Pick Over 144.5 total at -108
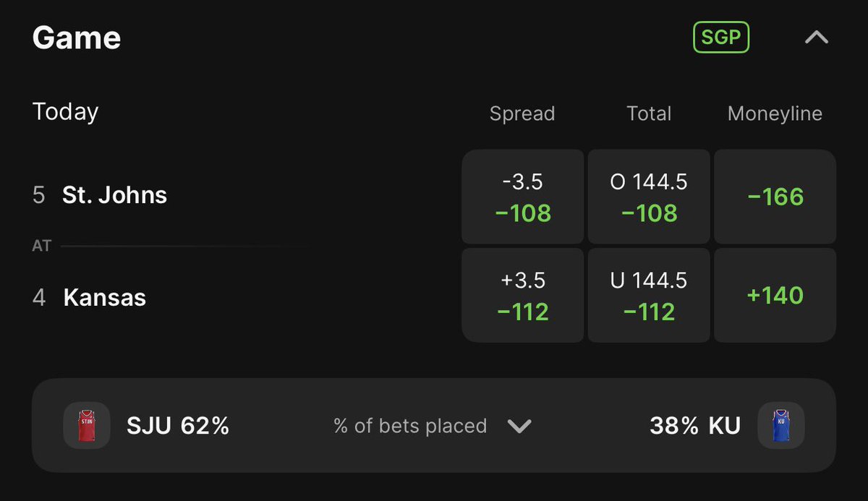The width and height of the screenshot is (868, 501). [649, 197]
